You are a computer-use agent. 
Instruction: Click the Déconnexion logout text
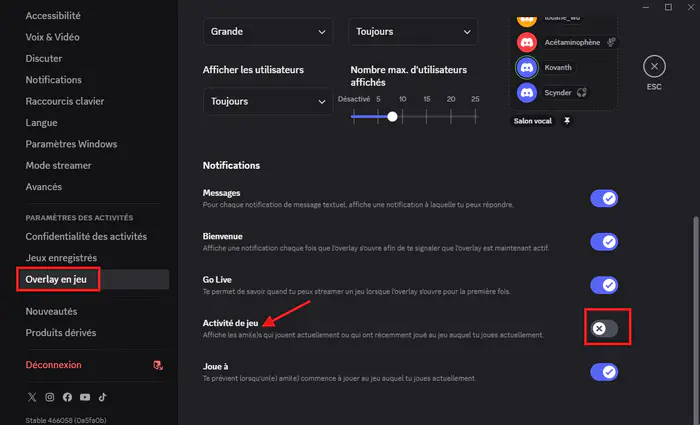[x=54, y=365]
